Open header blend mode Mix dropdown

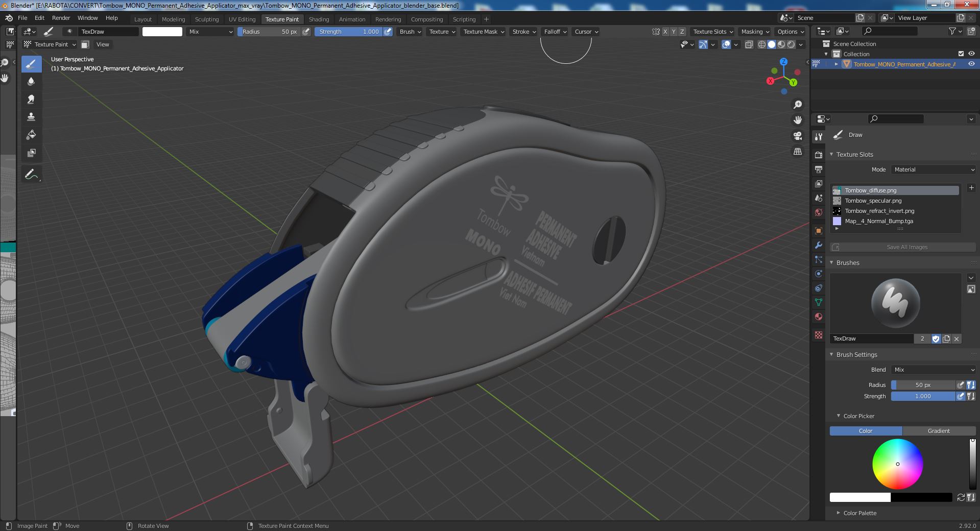point(210,32)
